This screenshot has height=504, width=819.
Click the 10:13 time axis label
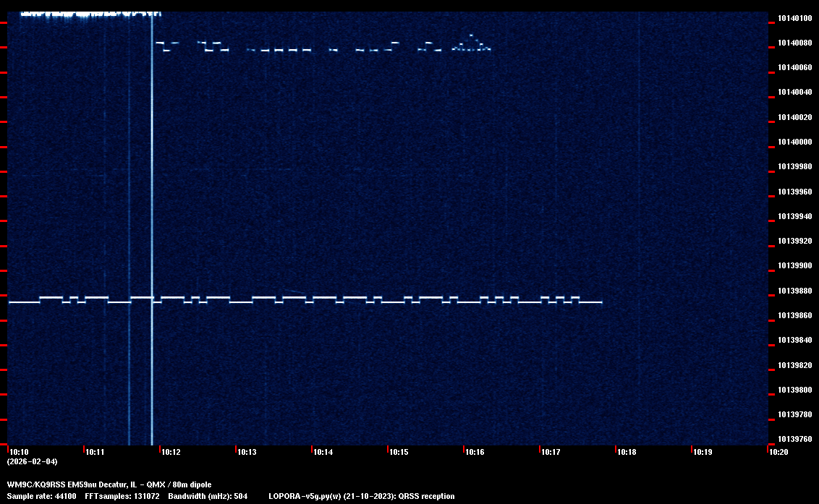tap(247, 453)
